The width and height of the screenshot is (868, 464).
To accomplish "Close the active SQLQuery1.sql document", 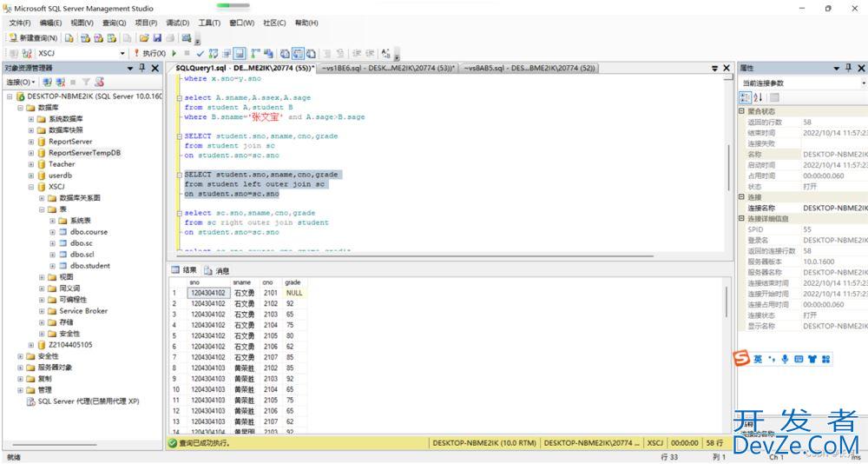I will pyautogui.click(x=727, y=68).
